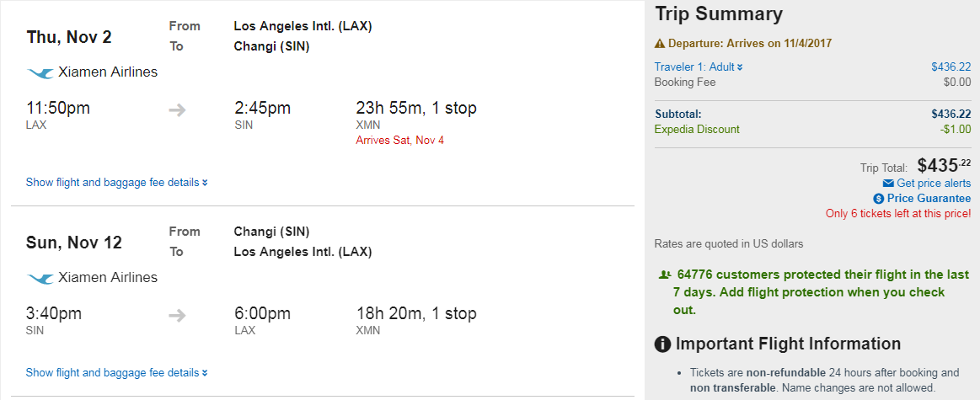Click the warning triangle beside Departure arrival notice
Image resolution: width=980 pixels, height=400 pixels.
coord(660,44)
